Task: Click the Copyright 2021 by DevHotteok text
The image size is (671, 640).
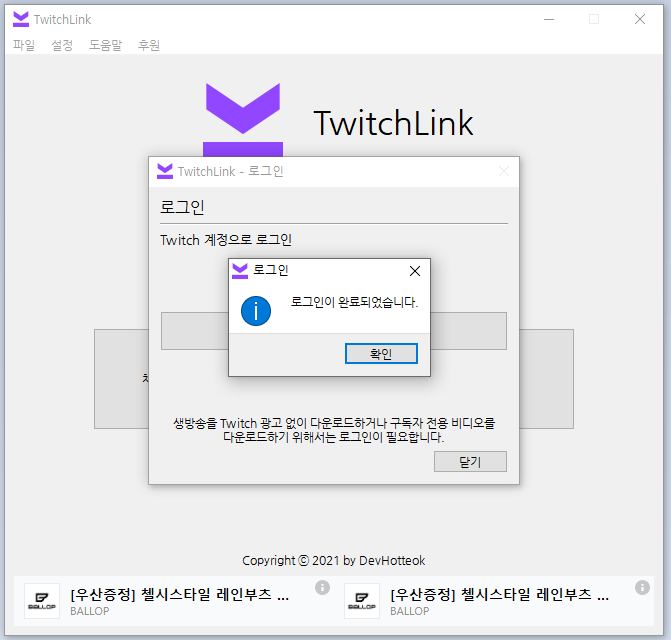Action: [334, 560]
